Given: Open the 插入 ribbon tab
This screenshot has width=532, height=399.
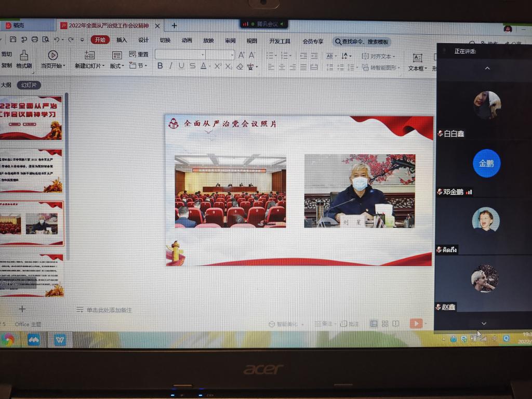Looking at the screenshot, I should click(122, 40).
